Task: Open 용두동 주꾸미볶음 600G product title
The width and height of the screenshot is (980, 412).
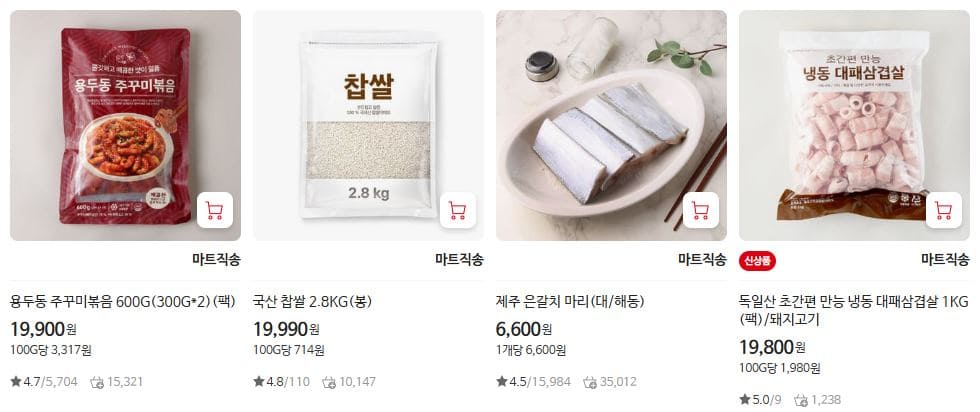Action: (122, 301)
